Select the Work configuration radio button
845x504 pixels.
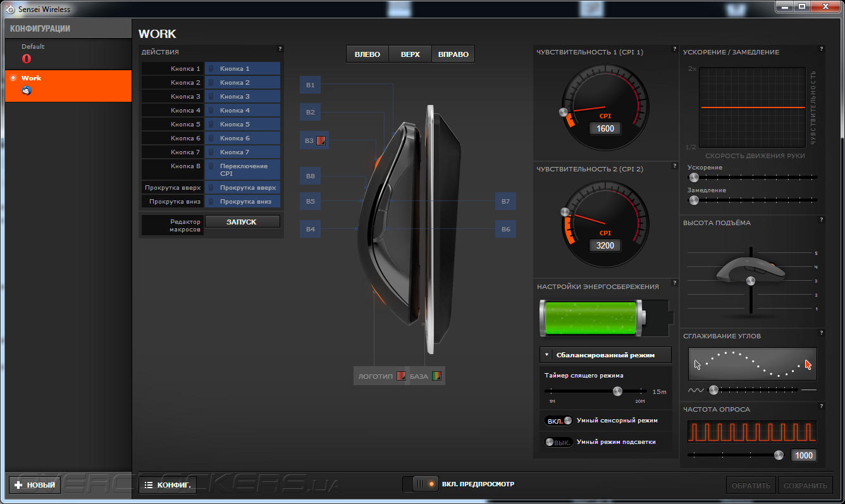tap(13, 78)
